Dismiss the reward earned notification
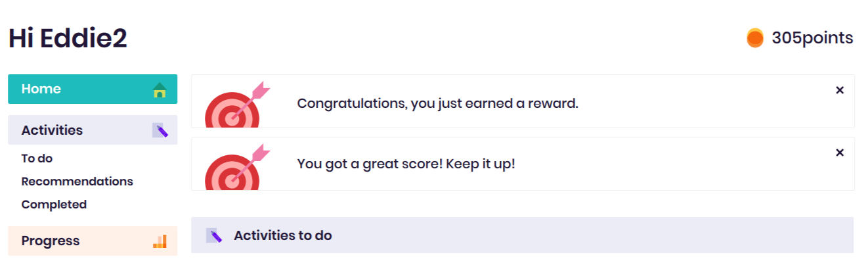 point(839,90)
